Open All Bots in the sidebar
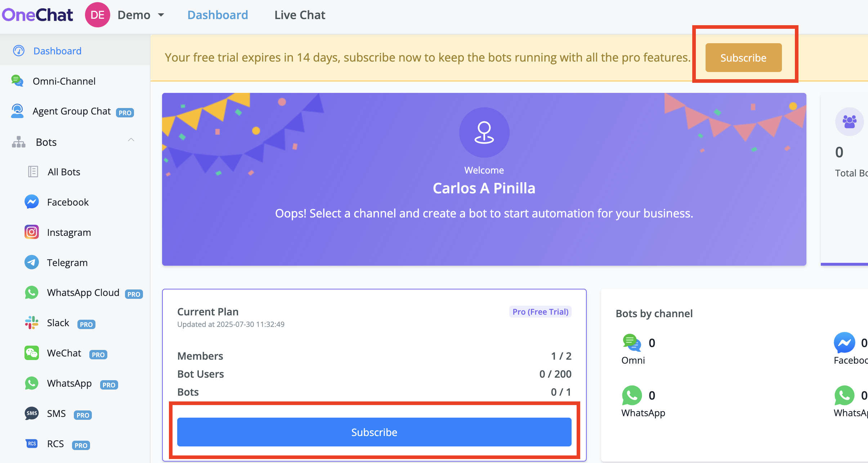This screenshot has height=463, width=868. click(x=64, y=172)
